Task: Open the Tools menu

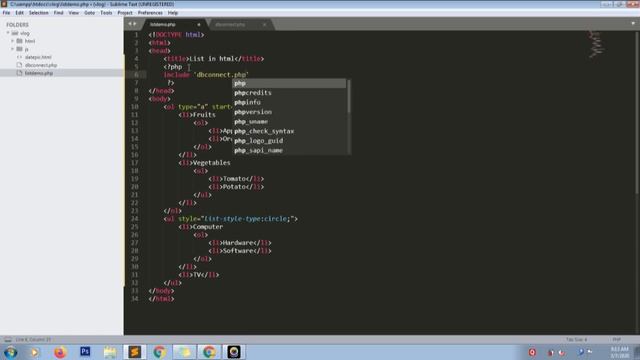Action: point(106,13)
